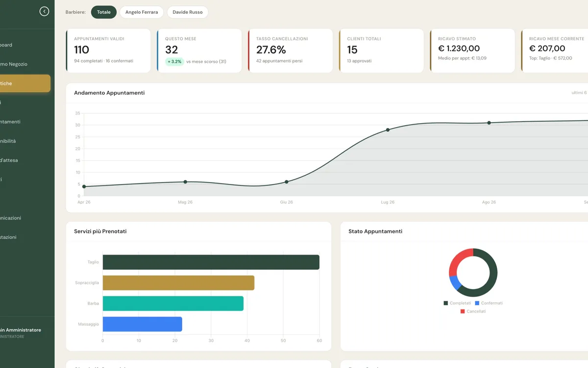Filter statistics by Davide Russo

coord(188,12)
